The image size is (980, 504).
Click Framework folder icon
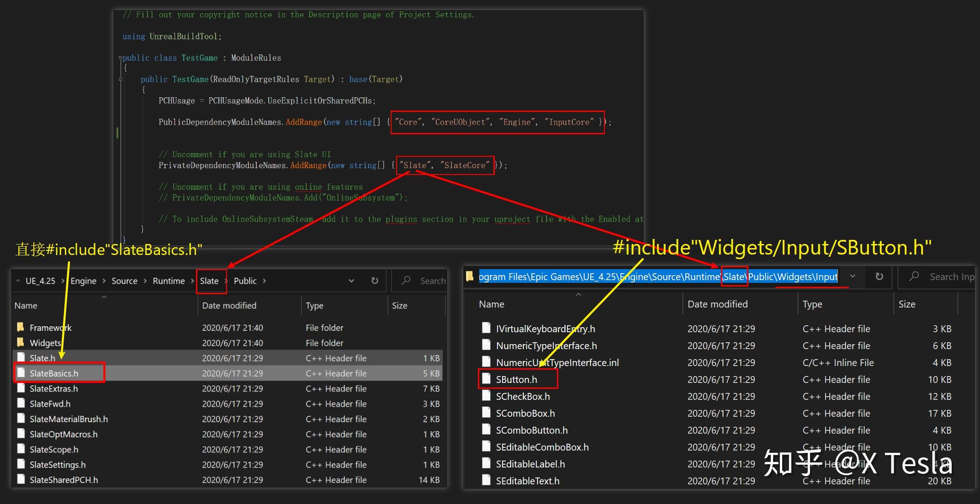21,327
